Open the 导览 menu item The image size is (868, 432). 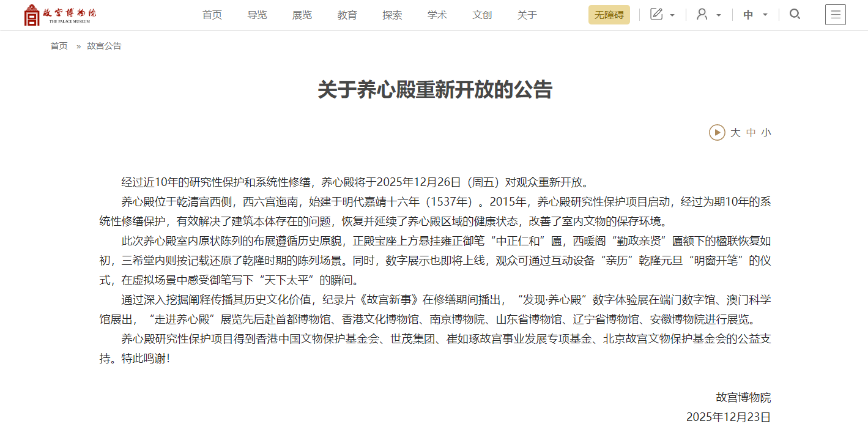coord(257,15)
